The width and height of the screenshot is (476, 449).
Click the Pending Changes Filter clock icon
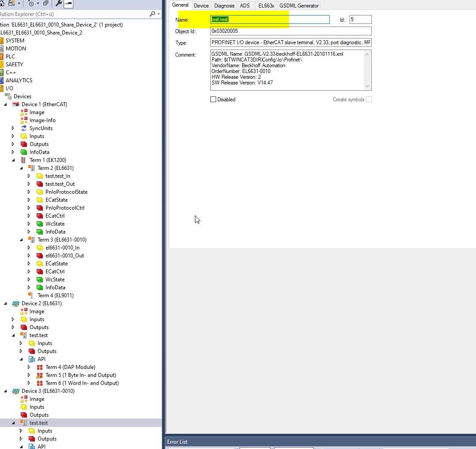point(31,4)
